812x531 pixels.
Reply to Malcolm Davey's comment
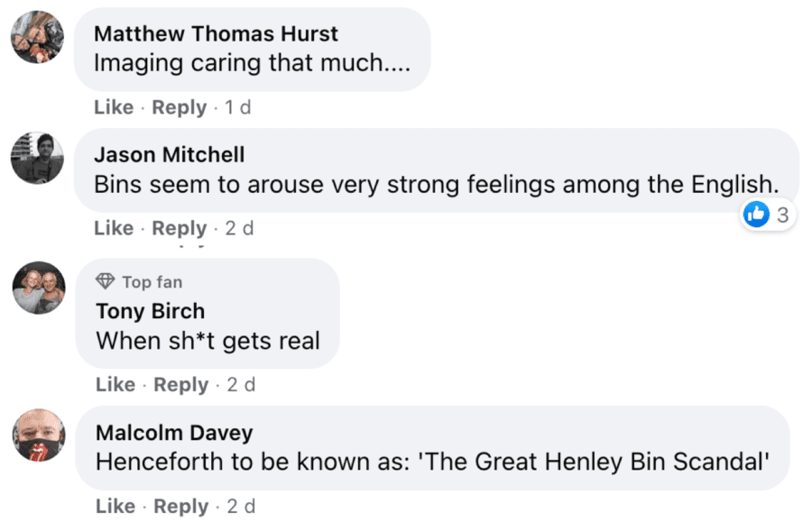[181, 507]
